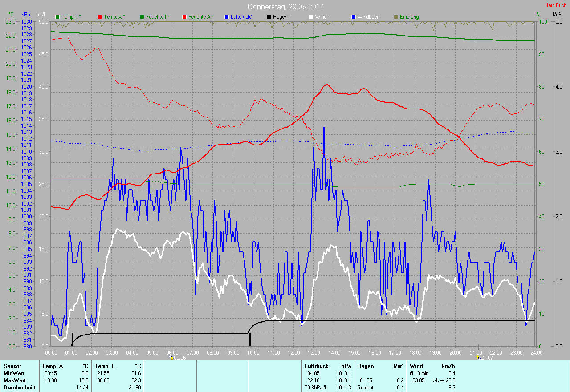Viewport: 570px width, 392px height.
Task: Click the "Sensor" row header
Action: point(12,366)
